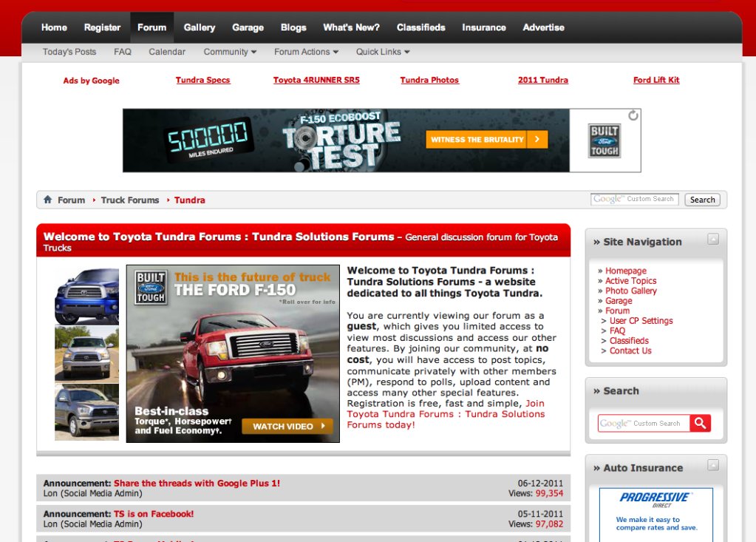
Task: Open Garage in Site Navigation
Action: coord(619,301)
